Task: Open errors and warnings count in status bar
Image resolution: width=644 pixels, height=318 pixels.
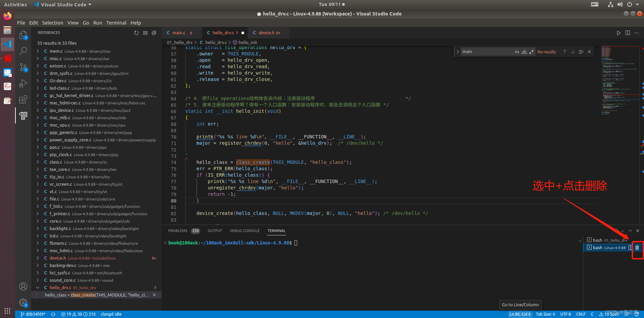Action: 78,314
